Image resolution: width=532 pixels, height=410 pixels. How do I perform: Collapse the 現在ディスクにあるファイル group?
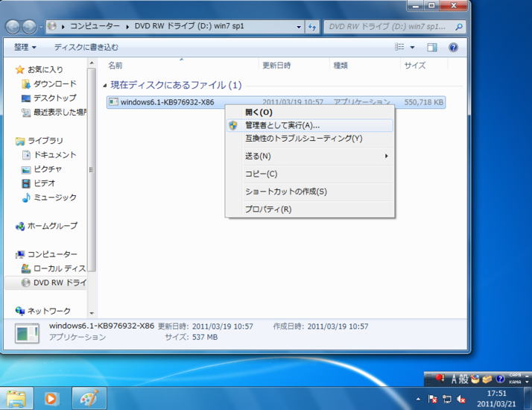(105, 86)
